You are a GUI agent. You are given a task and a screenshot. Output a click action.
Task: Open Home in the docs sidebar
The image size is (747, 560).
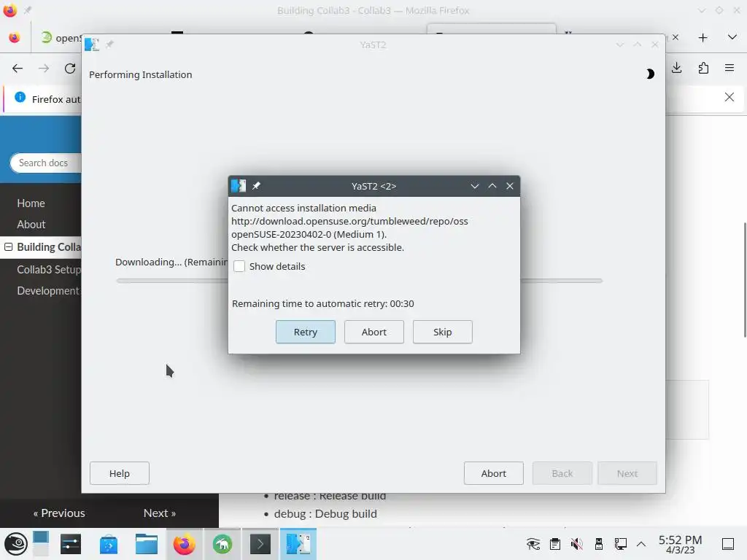[x=31, y=203]
